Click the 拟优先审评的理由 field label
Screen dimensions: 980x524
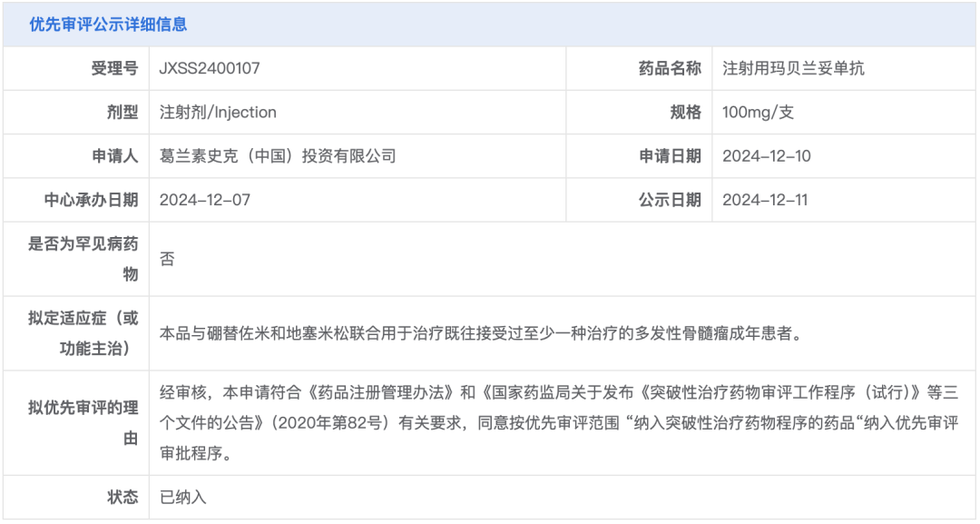pyautogui.click(x=83, y=422)
